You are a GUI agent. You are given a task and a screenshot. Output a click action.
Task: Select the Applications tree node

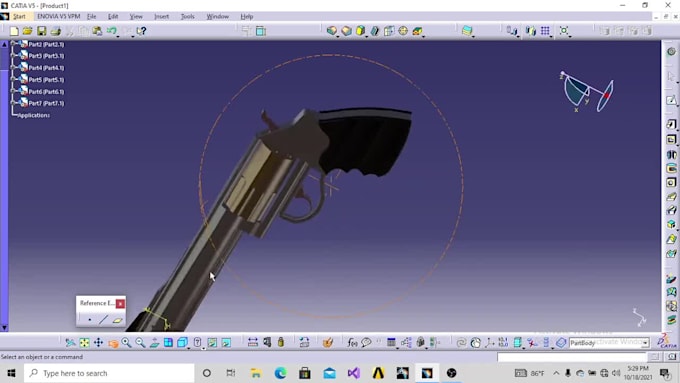(x=34, y=115)
